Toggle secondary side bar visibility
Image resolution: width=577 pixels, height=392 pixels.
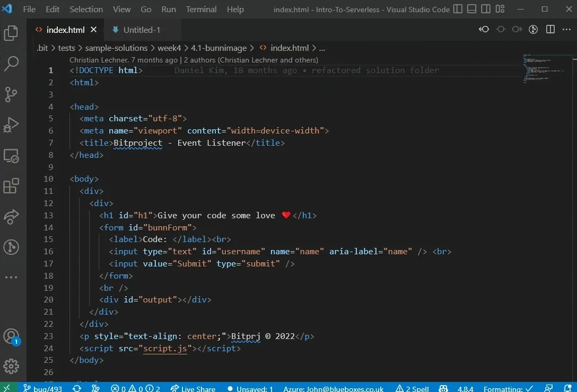[x=486, y=9]
